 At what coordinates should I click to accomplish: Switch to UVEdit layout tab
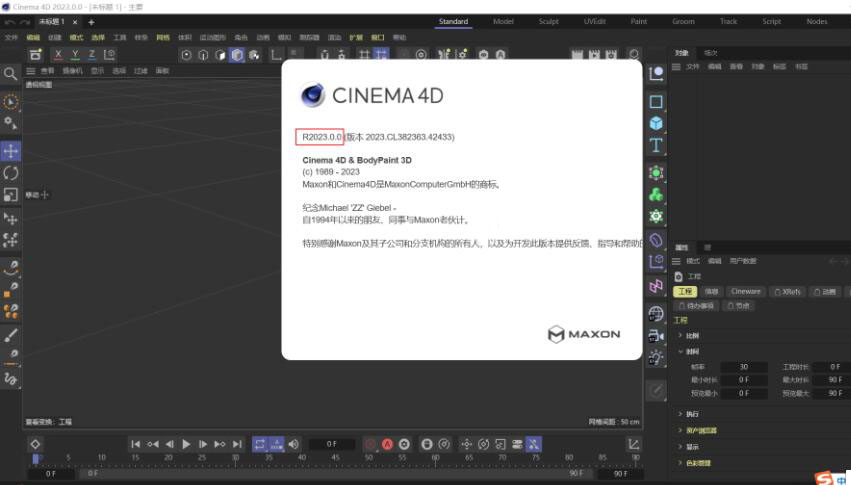pos(595,22)
